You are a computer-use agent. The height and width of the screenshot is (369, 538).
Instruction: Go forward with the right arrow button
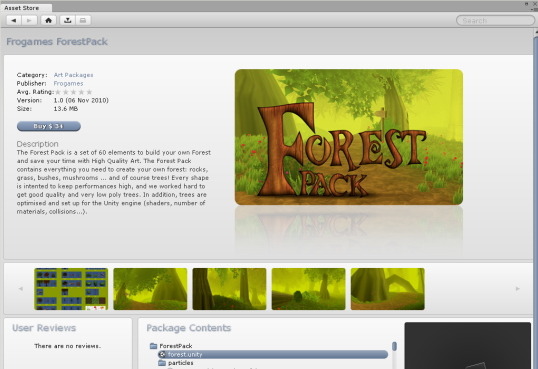point(30,21)
